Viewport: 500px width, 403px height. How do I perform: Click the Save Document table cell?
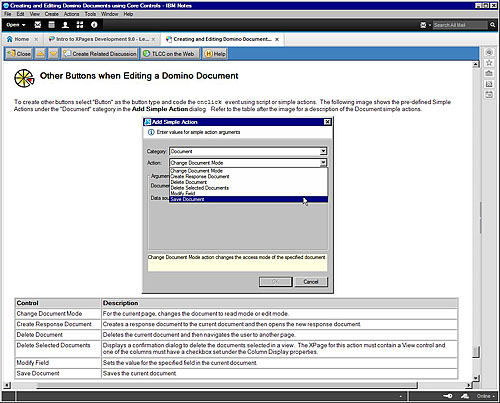58,373
